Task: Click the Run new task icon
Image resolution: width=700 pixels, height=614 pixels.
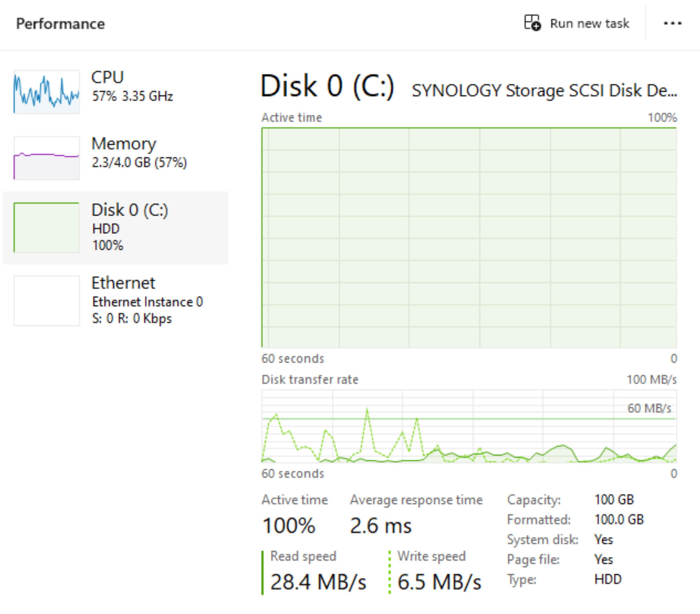Action: [532, 23]
